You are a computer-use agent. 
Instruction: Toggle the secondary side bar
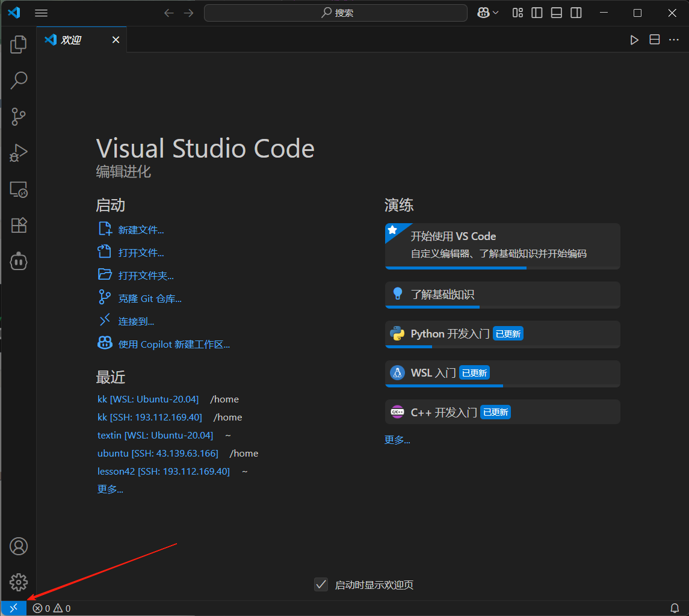pyautogui.click(x=576, y=13)
